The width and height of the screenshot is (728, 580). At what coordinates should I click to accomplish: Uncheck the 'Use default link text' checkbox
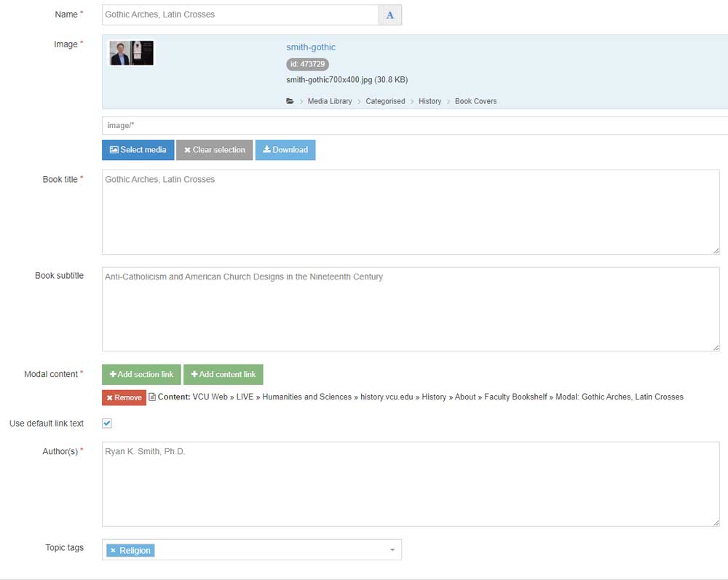[106, 422]
